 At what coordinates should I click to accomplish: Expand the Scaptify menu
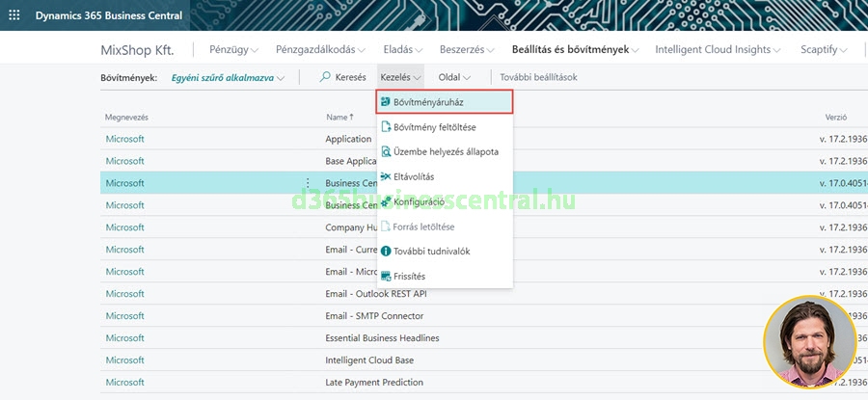(824, 50)
